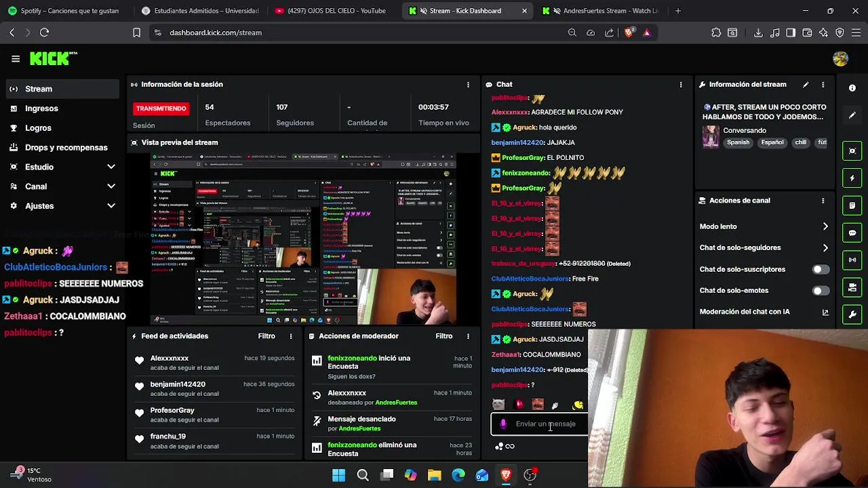This screenshot has width=868, height=488.
Task: Open Acciones de moderador three-dot menu
Action: [468, 336]
